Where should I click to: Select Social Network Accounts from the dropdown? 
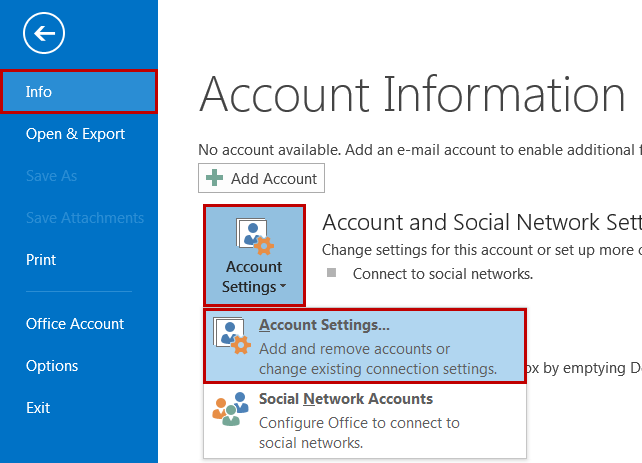[x=345, y=399]
